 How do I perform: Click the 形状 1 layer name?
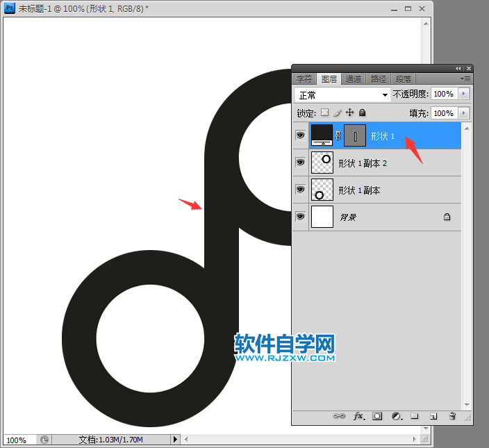tap(383, 136)
